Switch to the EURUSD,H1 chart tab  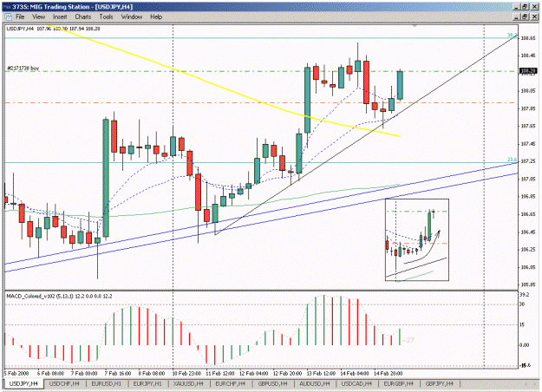107,383
